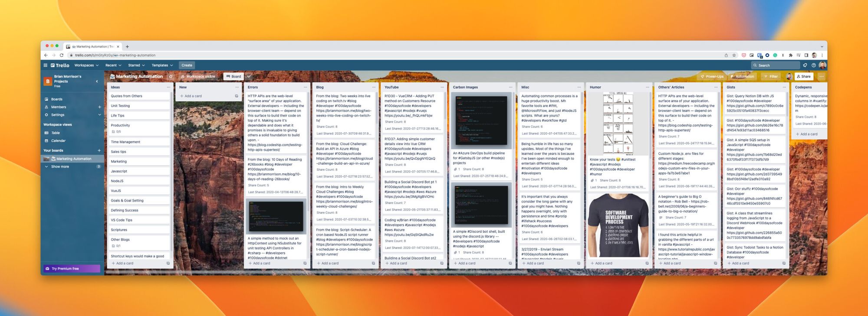Image resolution: width=868 pixels, height=316 pixels.
Task: Click Try Premium free
Action: coord(72,269)
